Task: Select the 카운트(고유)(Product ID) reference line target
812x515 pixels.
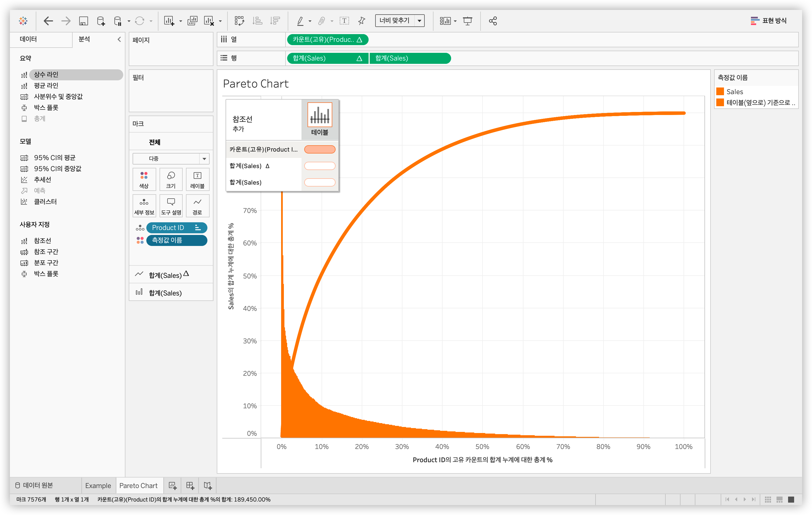Action: (319, 149)
